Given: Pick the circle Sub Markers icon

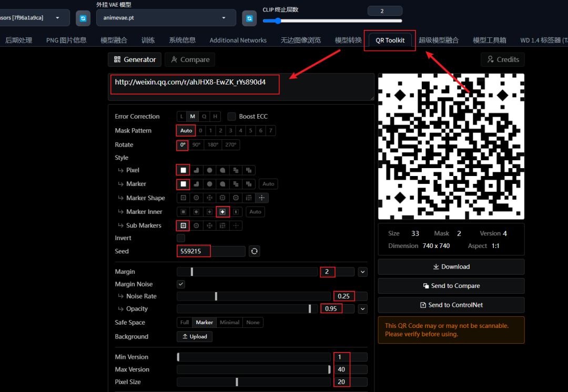Looking at the screenshot, I should point(196,225).
